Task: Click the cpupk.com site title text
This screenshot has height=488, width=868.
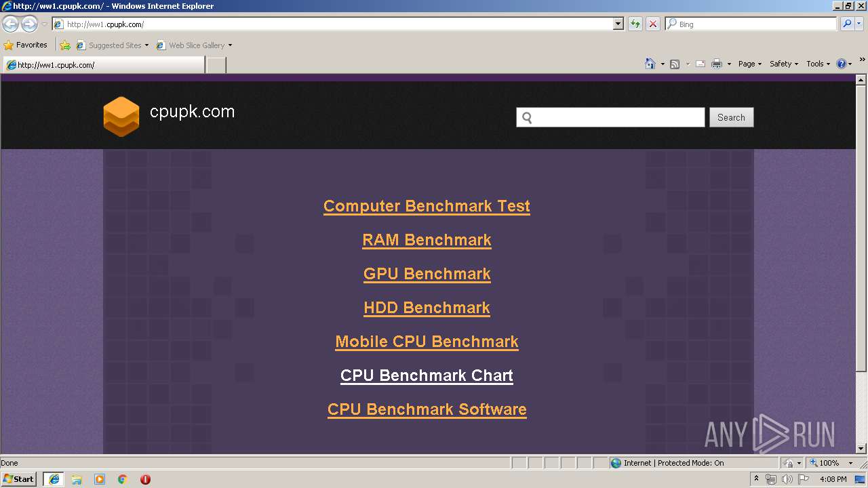Action: click(192, 112)
